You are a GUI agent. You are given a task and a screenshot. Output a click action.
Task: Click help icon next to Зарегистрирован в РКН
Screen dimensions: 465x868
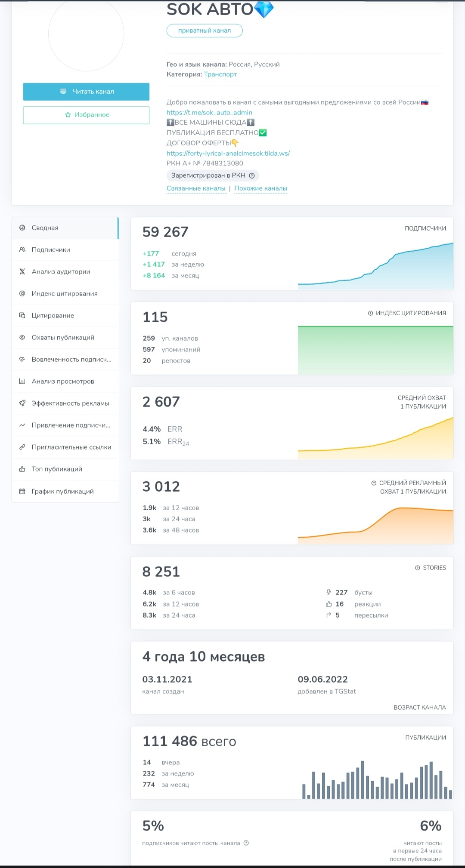pos(252,175)
